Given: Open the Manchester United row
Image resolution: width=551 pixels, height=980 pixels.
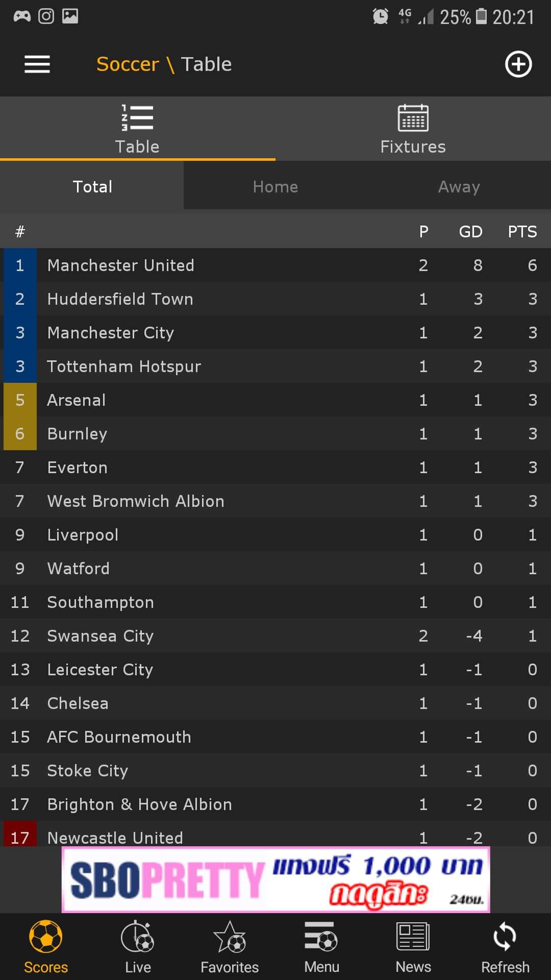Looking at the screenshot, I should (275, 265).
